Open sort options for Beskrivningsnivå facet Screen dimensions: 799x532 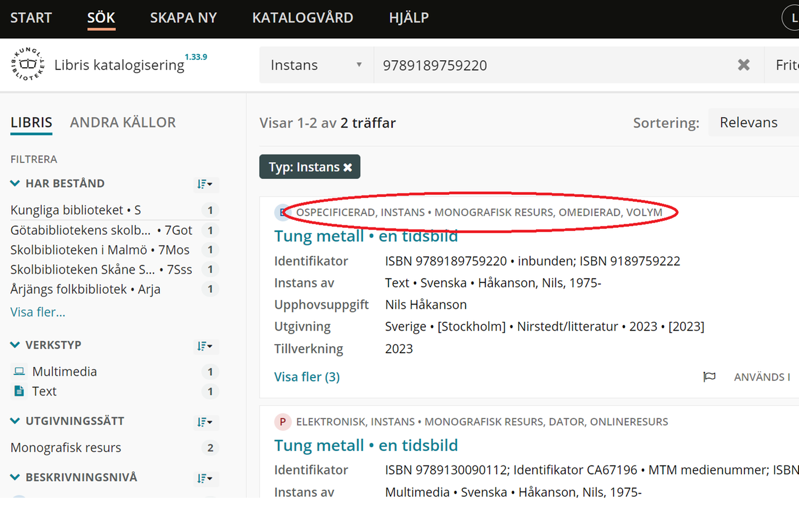pos(205,478)
